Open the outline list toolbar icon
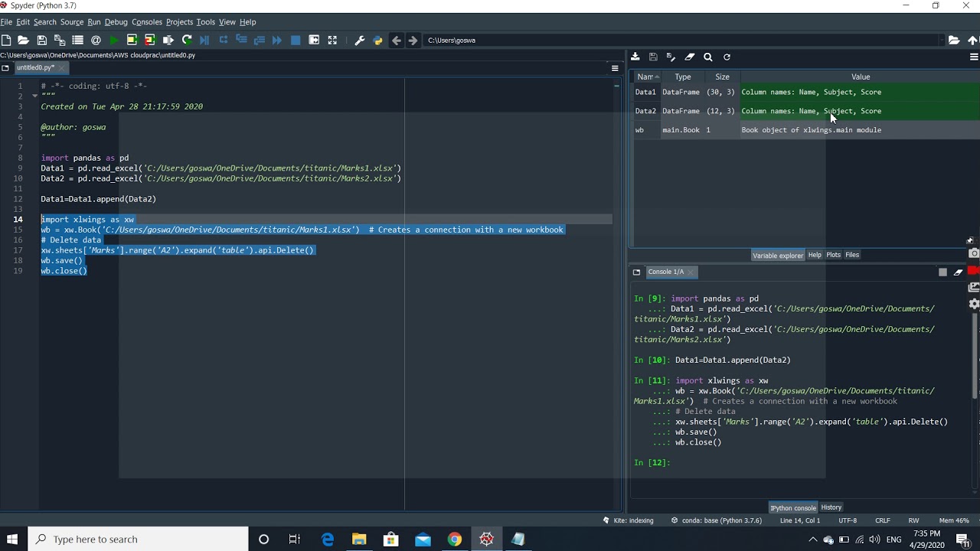The image size is (980, 551). 77,40
